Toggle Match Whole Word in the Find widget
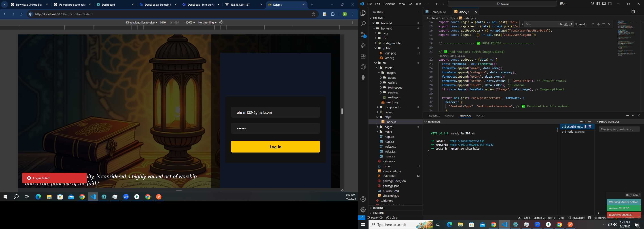 tap(566, 24)
